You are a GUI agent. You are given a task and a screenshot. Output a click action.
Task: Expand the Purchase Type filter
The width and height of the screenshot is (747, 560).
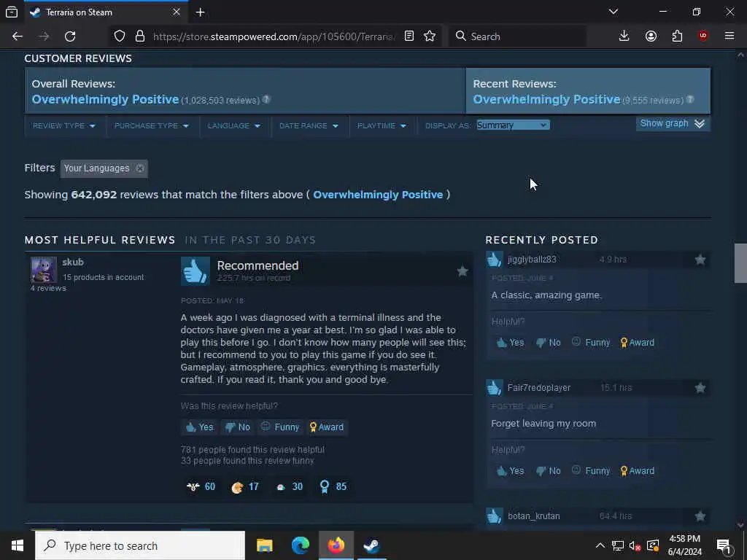pos(152,125)
